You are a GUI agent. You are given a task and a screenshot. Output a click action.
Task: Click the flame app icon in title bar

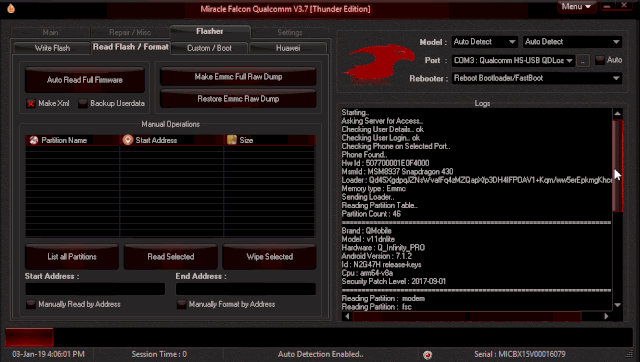click(11, 8)
